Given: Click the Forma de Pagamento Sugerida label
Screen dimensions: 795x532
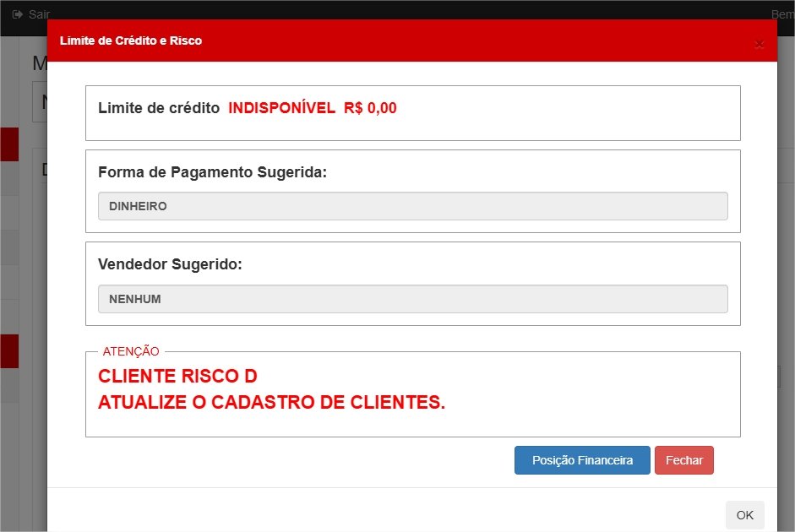Looking at the screenshot, I should pyautogui.click(x=212, y=172).
